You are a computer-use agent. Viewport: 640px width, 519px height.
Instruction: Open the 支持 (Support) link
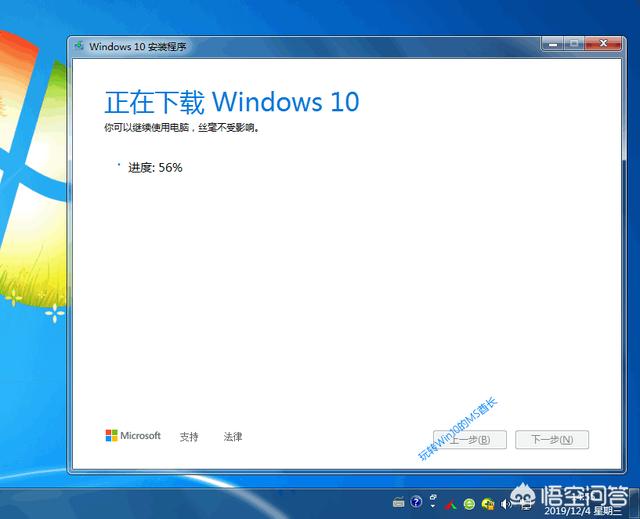(x=189, y=437)
